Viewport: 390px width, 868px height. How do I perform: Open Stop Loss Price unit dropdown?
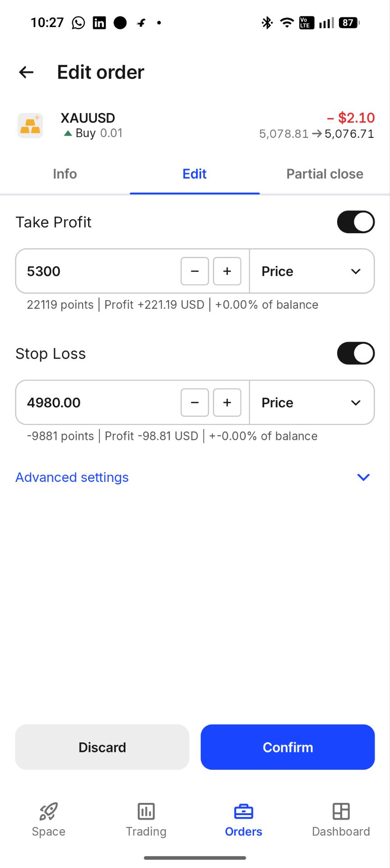point(312,402)
